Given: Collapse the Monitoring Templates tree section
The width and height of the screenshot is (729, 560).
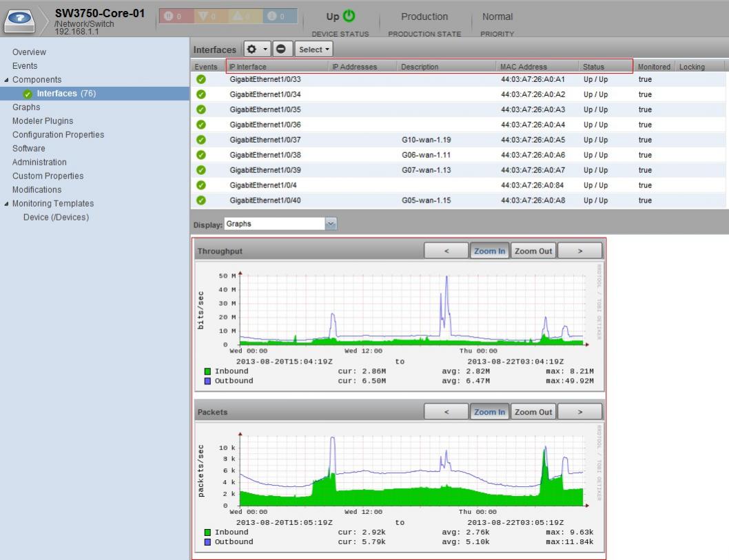Looking at the screenshot, I should coord(7,204).
